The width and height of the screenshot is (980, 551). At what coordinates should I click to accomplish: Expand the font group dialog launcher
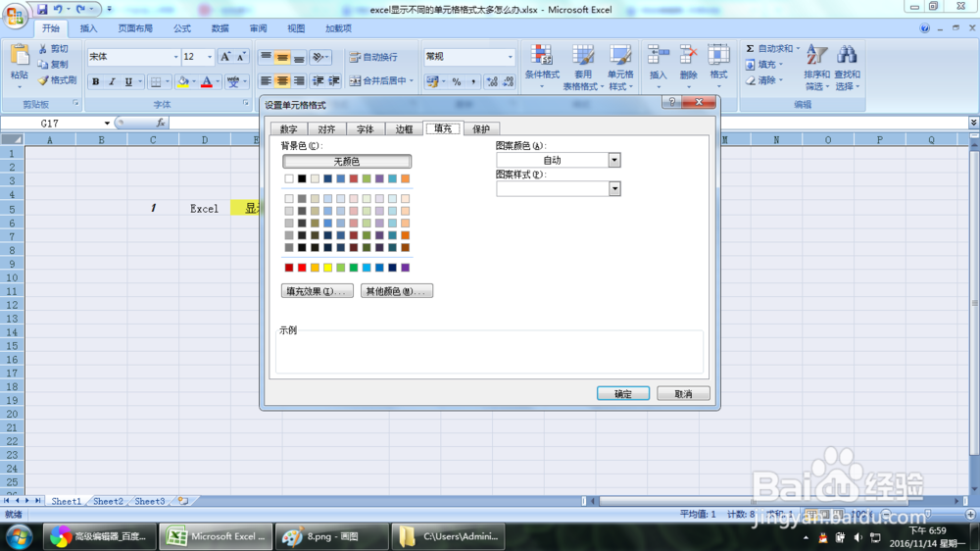(246, 103)
